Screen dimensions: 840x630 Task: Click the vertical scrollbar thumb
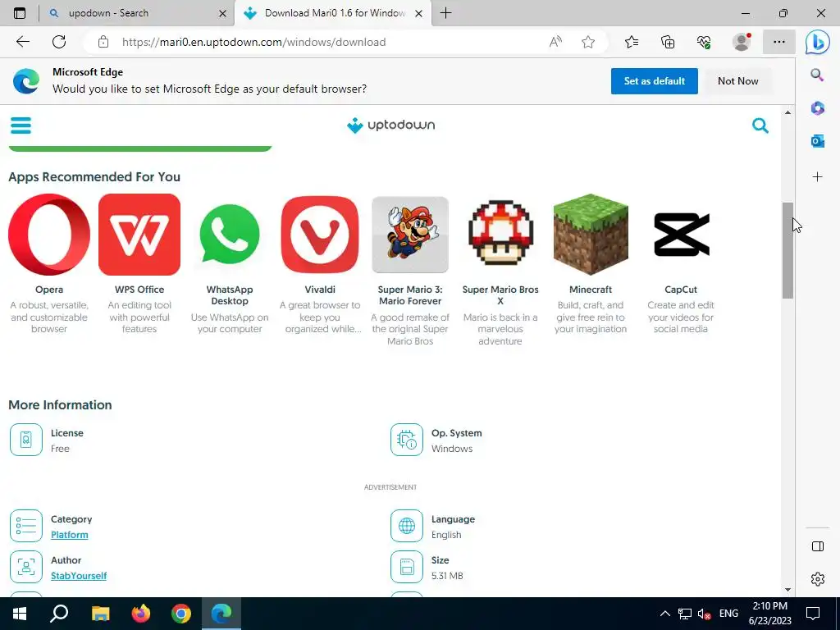(x=787, y=250)
